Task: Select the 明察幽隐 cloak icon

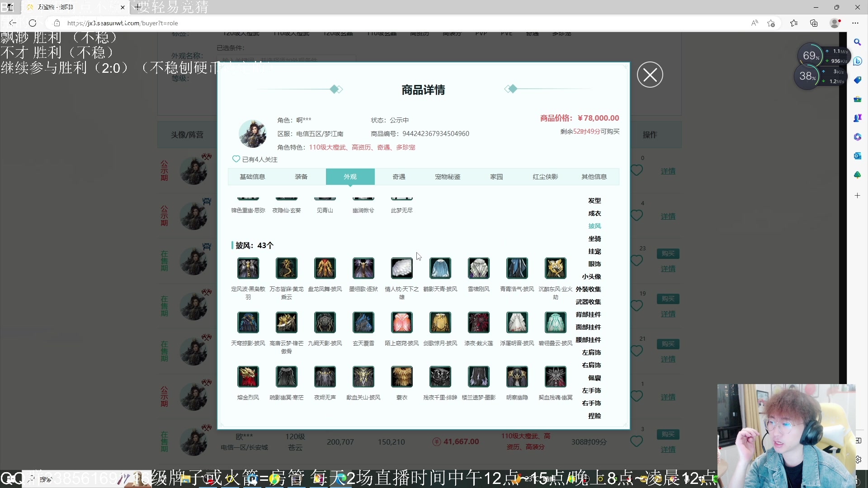Action: click(x=517, y=377)
